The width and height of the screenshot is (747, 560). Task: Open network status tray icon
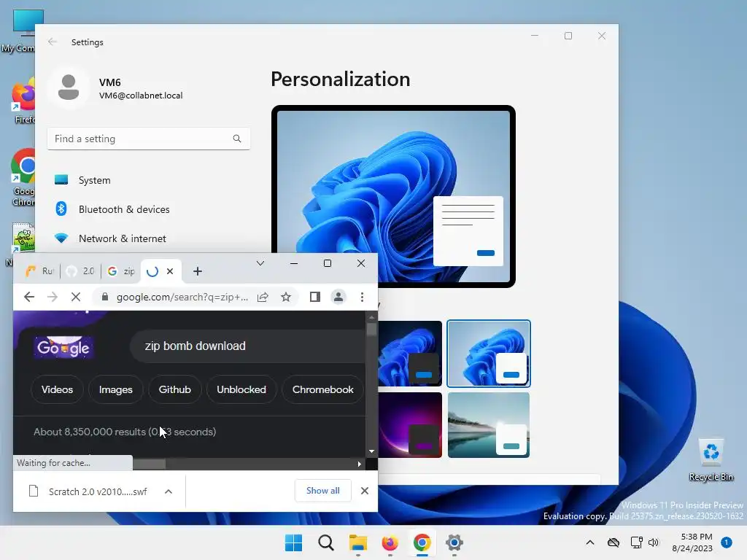(636, 542)
